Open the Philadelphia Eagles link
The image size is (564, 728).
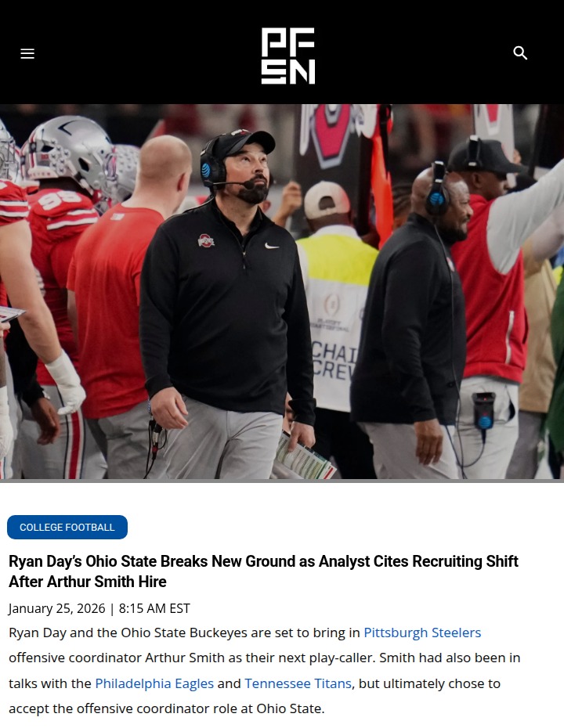tap(154, 683)
